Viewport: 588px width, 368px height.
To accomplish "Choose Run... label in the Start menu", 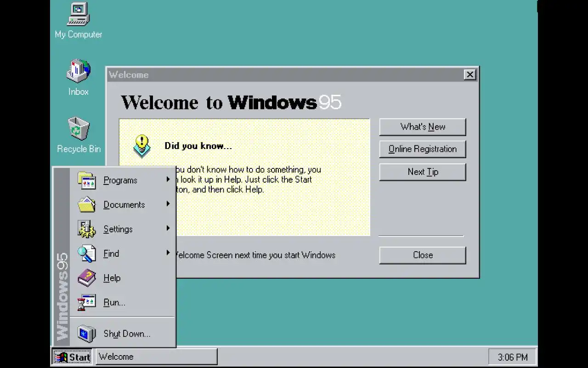I will (114, 302).
